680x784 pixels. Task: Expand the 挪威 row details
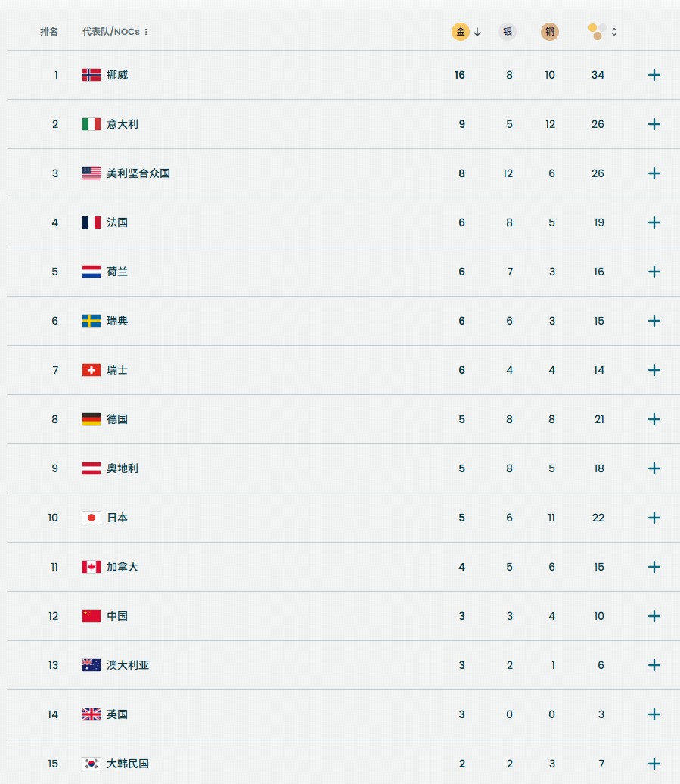tap(654, 75)
